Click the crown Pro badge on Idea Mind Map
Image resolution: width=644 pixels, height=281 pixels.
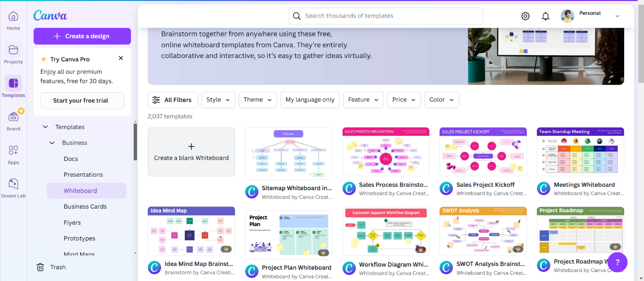(x=226, y=249)
